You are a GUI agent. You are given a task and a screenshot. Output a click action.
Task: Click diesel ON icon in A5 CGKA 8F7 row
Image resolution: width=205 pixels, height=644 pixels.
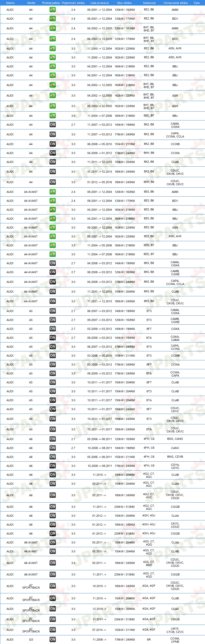[53, 329]
